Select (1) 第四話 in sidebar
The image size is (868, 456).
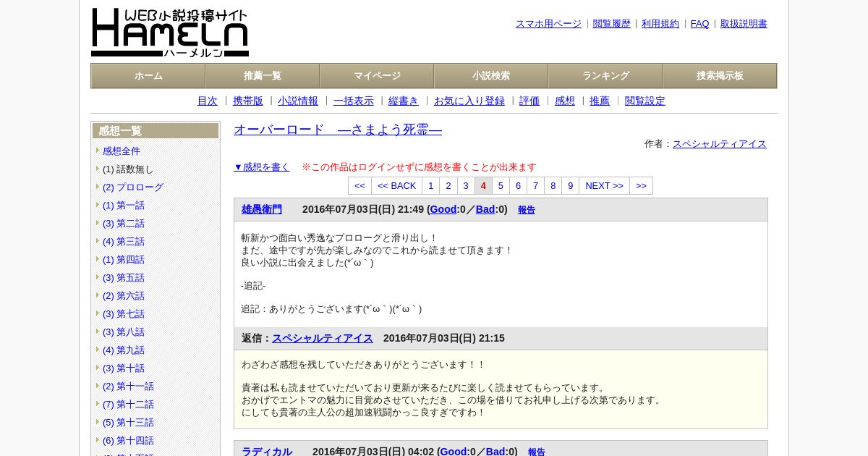point(124,260)
